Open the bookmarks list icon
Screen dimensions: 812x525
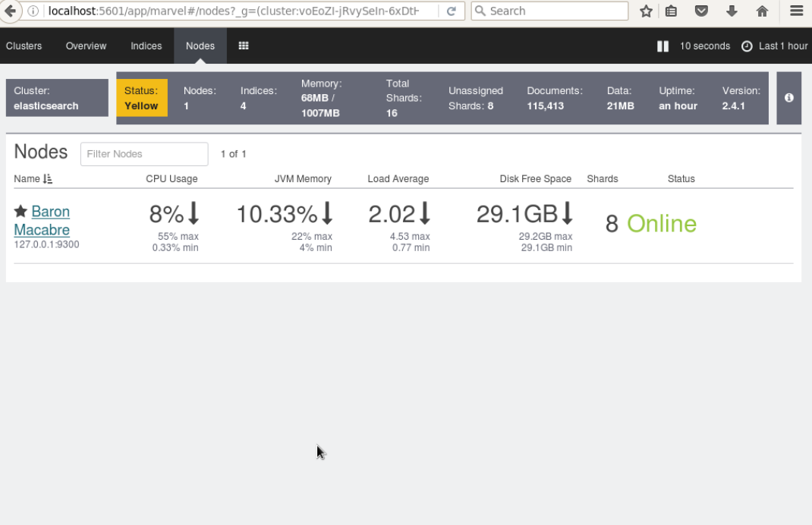tap(671, 11)
